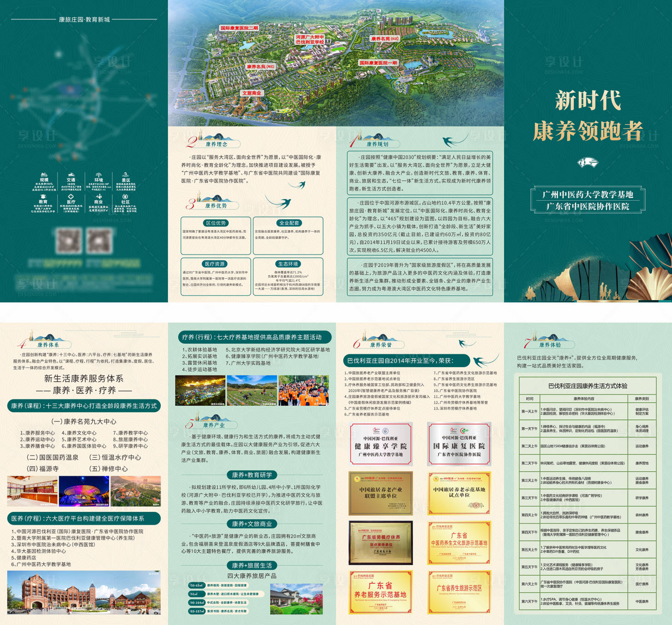The image size is (672, 625).
Task: Open the purple-lit dome photo
Action: pos(84,491)
